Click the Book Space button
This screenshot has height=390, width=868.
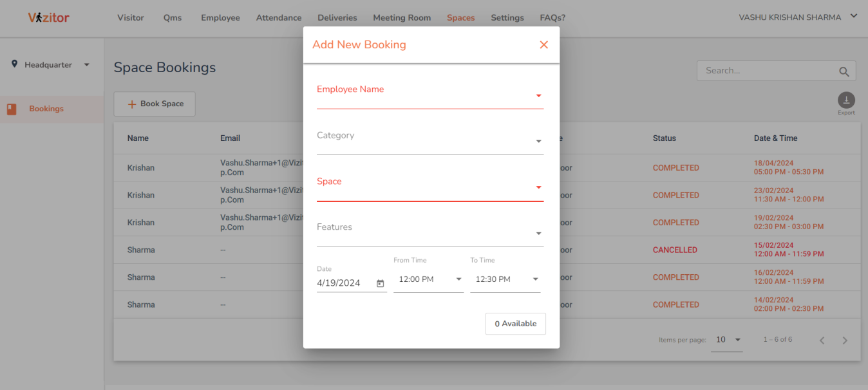click(155, 104)
